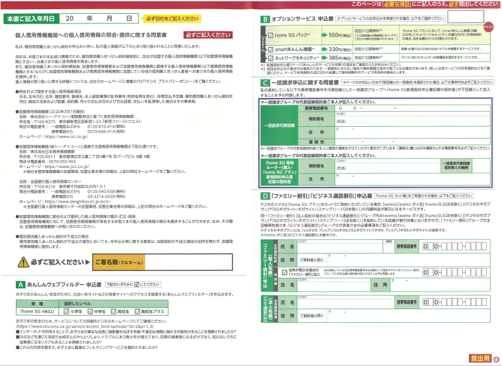Click the 330円 price text
Image resolution: width=502 pixels, height=366 pixels.
click(x=340, y=49)
